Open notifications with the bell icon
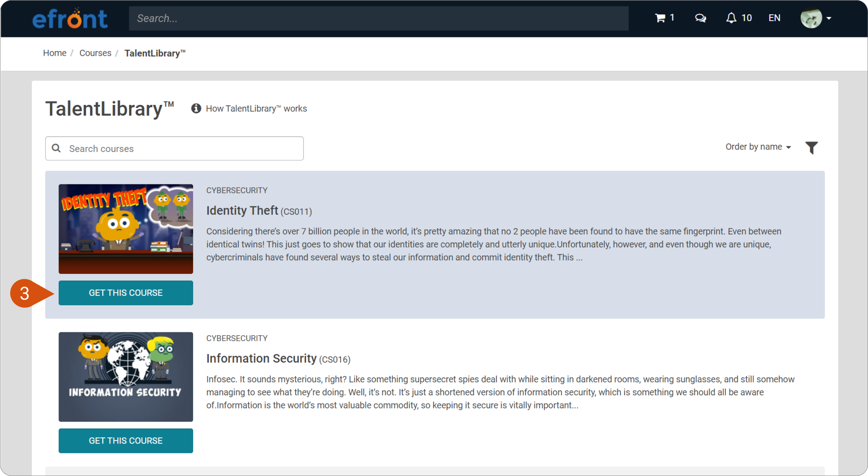This screenshot has width=868, height=476. pos(732,18)
